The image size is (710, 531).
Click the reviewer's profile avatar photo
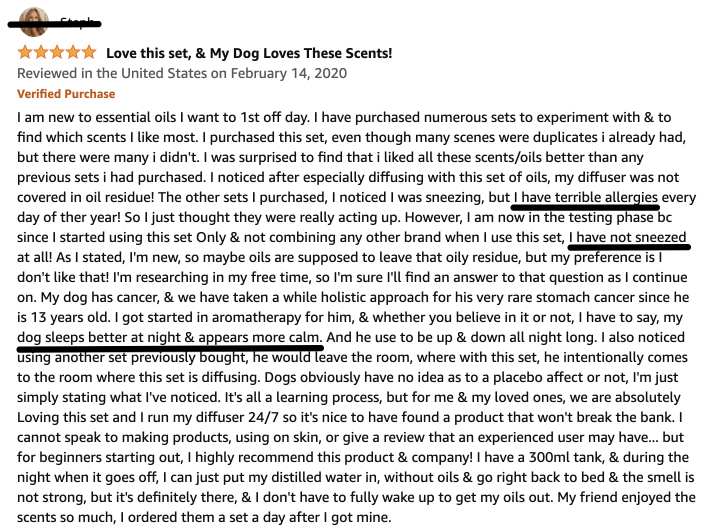(34, 22)
